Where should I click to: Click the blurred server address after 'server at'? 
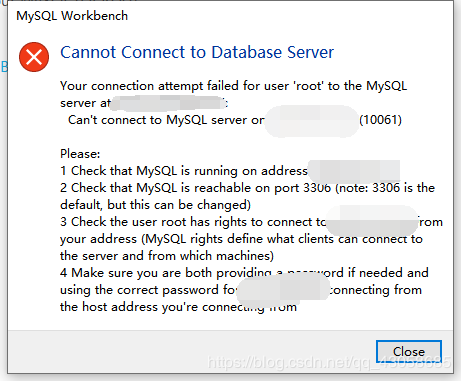168,103
